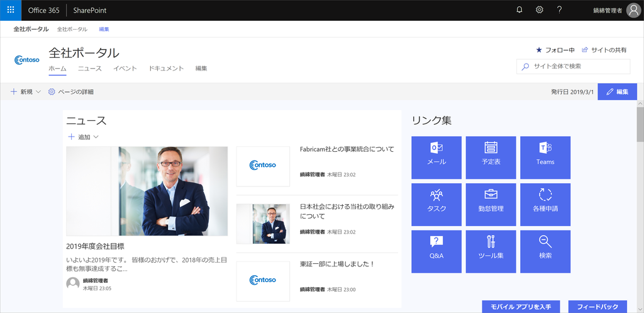Open the Fabricam社との事業統合について thumbnail
Image resolution: width=644 pixels, height=313 pixels.
(x=263, y=166)
